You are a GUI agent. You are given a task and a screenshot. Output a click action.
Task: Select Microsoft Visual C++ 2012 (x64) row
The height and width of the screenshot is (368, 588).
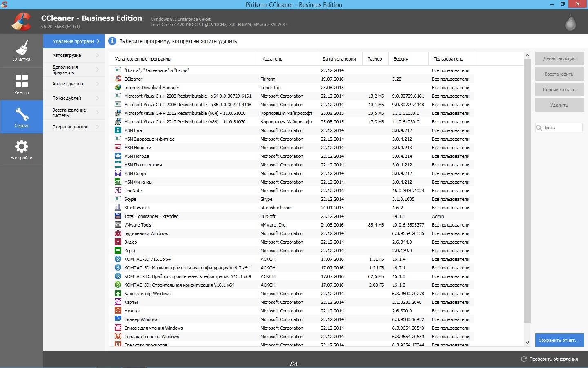click(x=292, y=113)
